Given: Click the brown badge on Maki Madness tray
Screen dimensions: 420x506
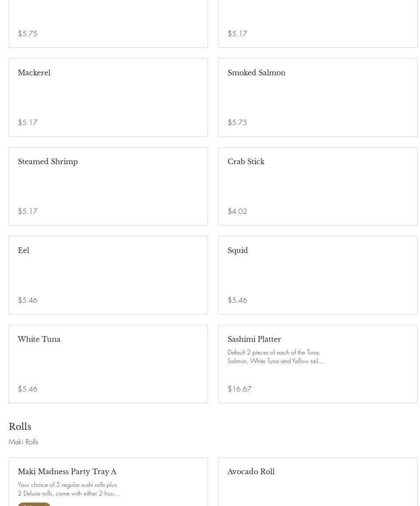Looking at the screenshot, I should 34,504.
